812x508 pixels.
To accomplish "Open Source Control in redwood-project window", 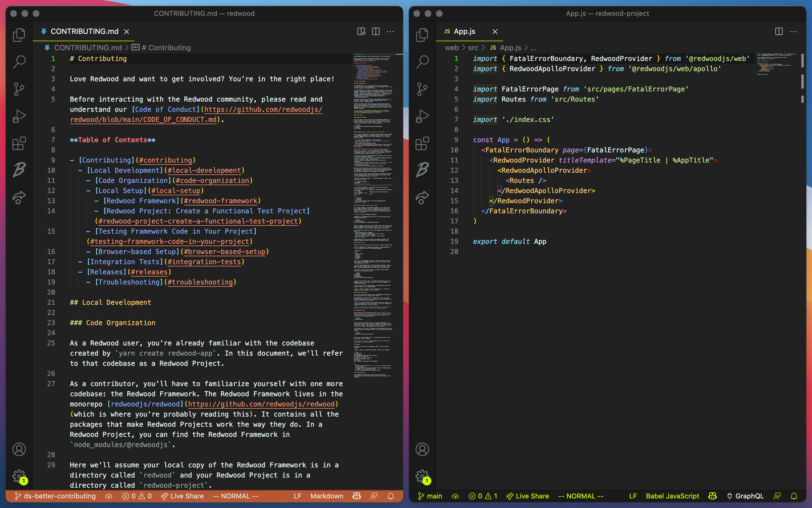I will tap(422, 89).
